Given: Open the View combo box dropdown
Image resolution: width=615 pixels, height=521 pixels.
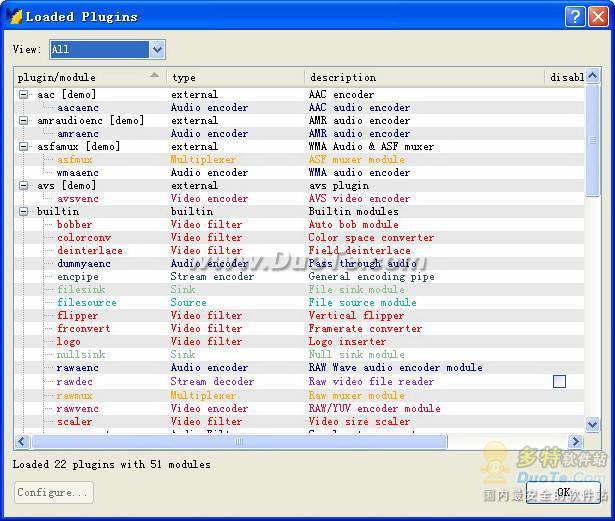Looking at the screenshot, I should (x=157, y=49).
